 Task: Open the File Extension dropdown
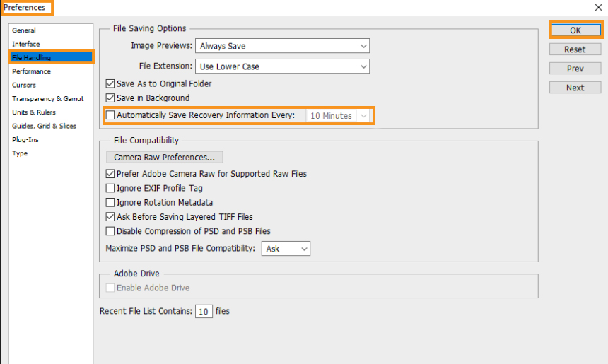282,66
